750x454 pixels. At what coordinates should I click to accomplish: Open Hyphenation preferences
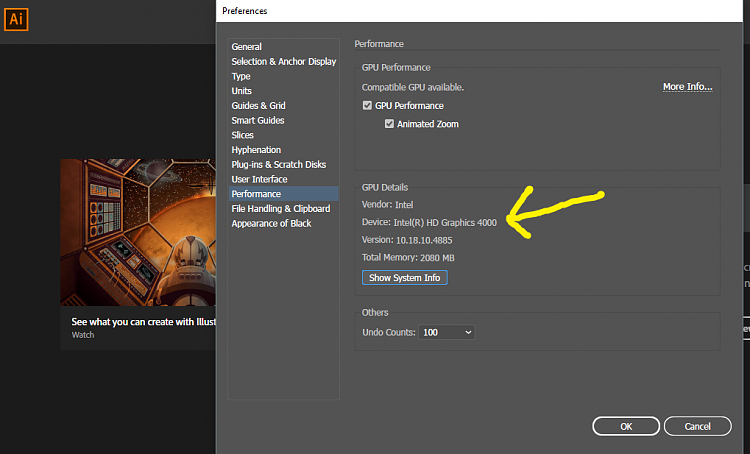point(256,150)
